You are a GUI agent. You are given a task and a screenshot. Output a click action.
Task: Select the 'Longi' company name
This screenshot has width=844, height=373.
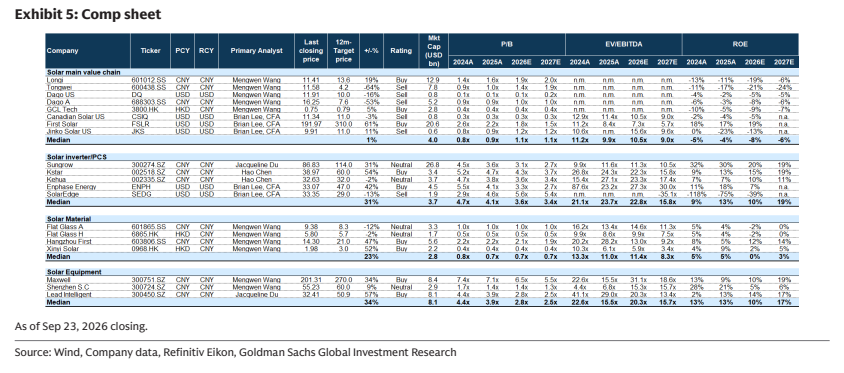[x=54, y=80]
